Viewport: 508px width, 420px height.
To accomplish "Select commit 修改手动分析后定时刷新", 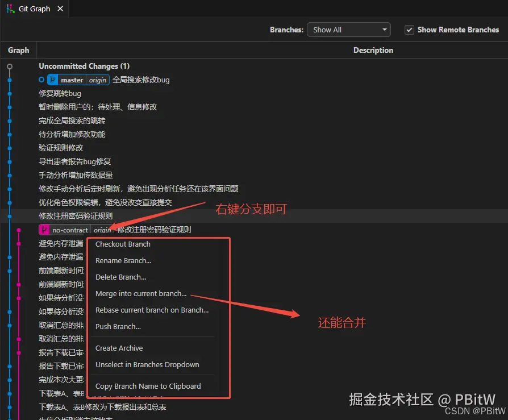I will pyautogui.click(x=139, y=189).
